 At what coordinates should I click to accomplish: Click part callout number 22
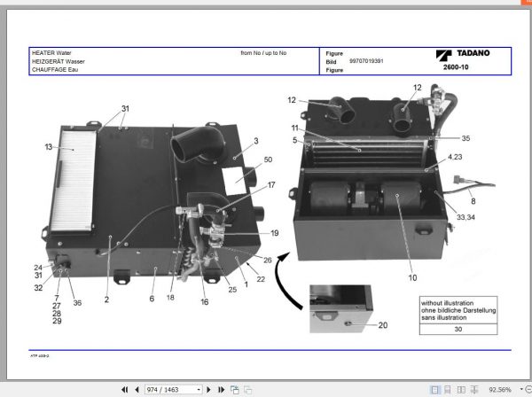[261, 279]
